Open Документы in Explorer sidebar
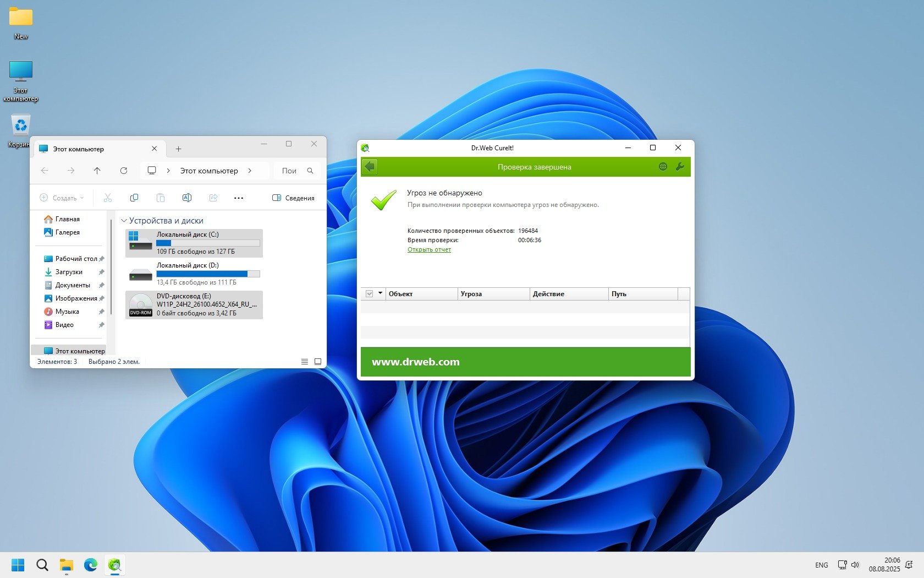 pyautogui.click(x=73, y=285)
